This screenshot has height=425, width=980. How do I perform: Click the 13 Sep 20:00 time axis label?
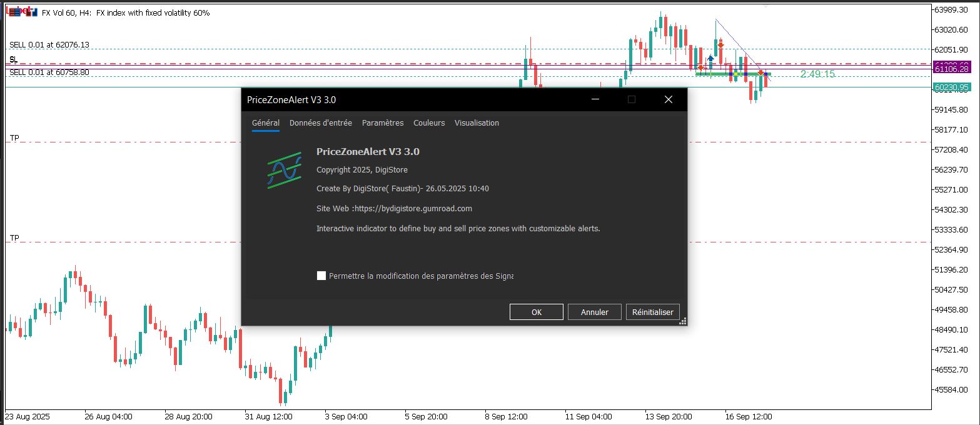tap(669, 416)
